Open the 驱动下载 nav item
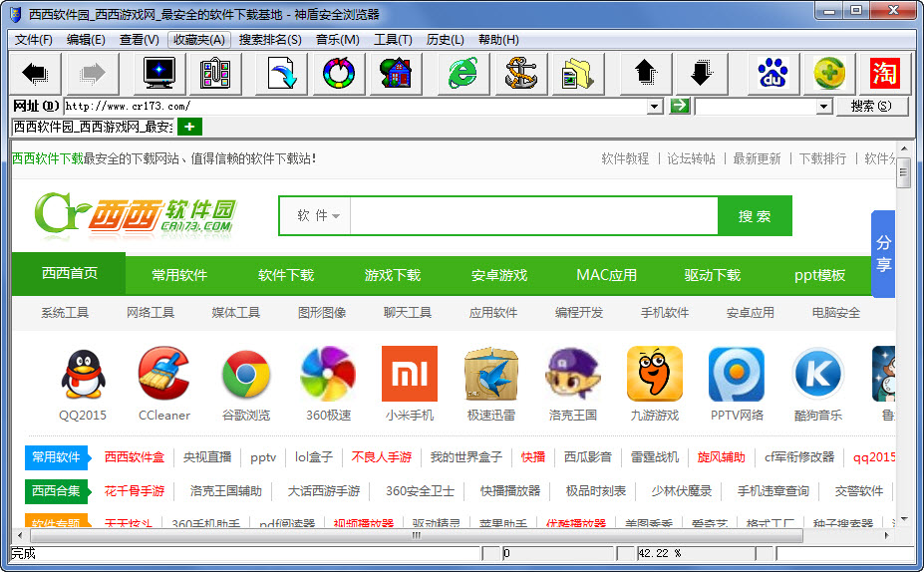 coord(713,275)
